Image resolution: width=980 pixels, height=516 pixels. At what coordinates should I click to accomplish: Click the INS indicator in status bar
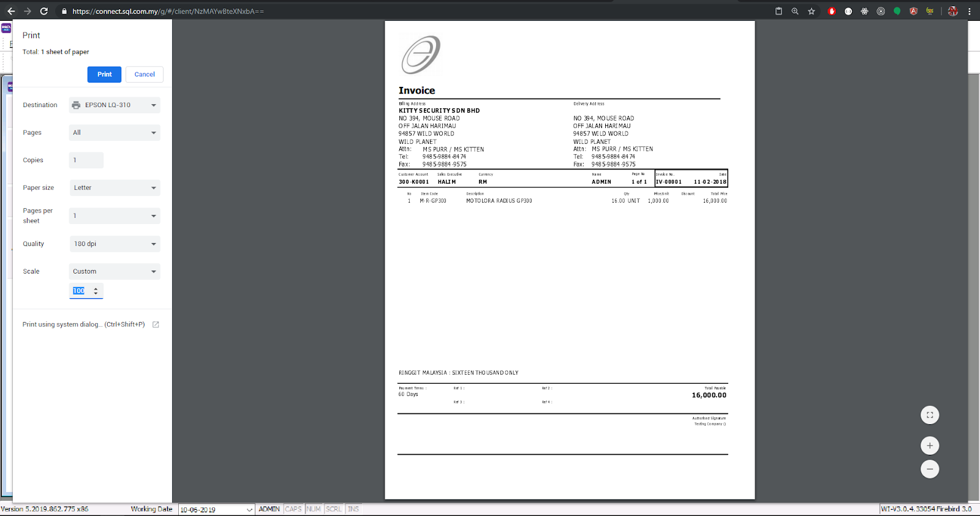coord(353,509)
